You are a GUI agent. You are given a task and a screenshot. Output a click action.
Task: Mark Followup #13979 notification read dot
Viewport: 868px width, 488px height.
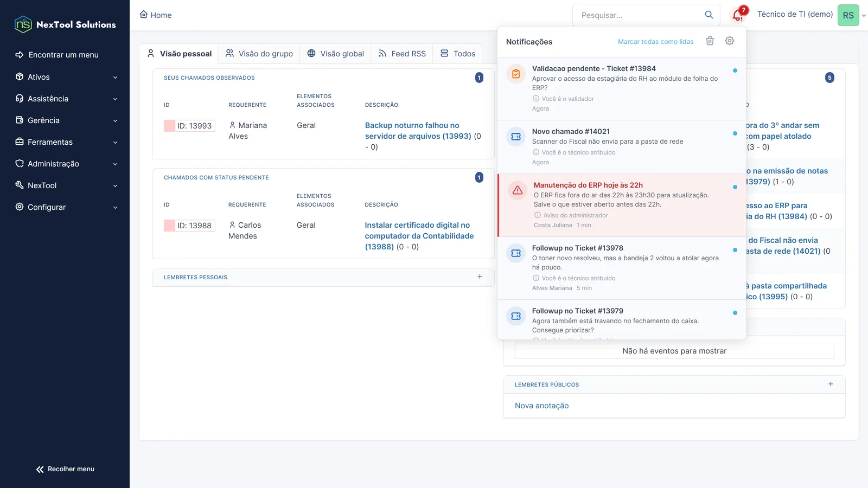(735, 313)
